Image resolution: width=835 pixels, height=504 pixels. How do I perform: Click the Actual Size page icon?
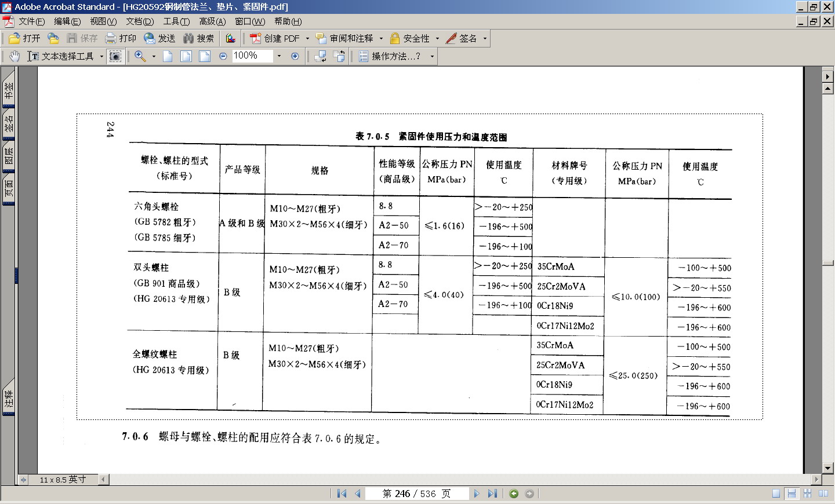pyautogui.click(x=168, y=56)
